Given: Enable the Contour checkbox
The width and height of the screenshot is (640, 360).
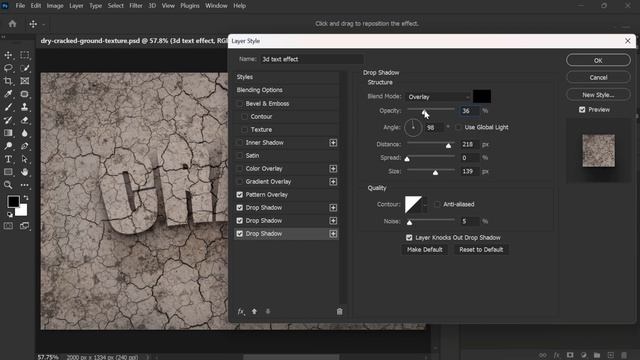Looking at the screenshot, I should (244, 117).
